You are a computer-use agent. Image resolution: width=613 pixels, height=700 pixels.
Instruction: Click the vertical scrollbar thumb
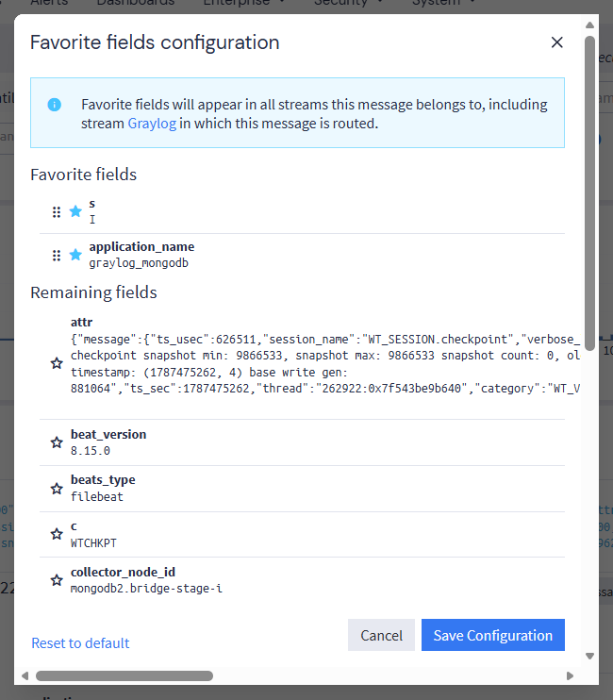coord(589,193)
